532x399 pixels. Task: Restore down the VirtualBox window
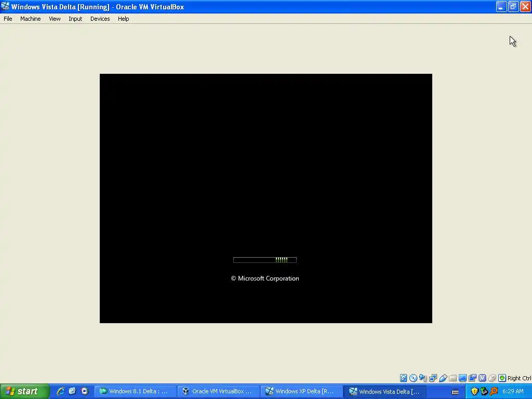513,6
